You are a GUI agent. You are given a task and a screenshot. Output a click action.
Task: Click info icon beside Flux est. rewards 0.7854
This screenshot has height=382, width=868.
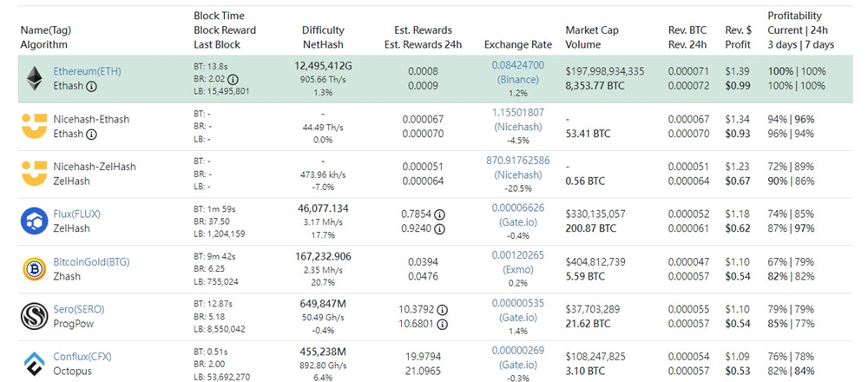[x=439, y=214]
